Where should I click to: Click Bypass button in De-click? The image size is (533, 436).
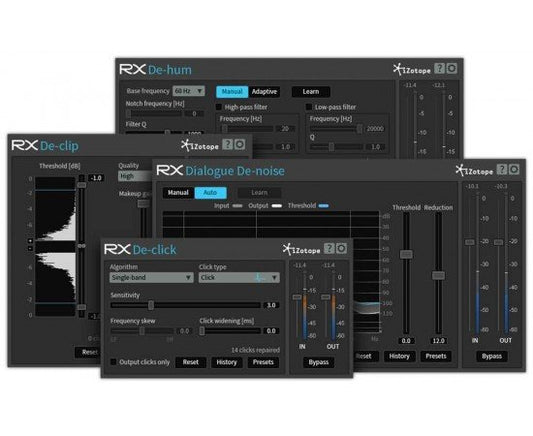319,362
